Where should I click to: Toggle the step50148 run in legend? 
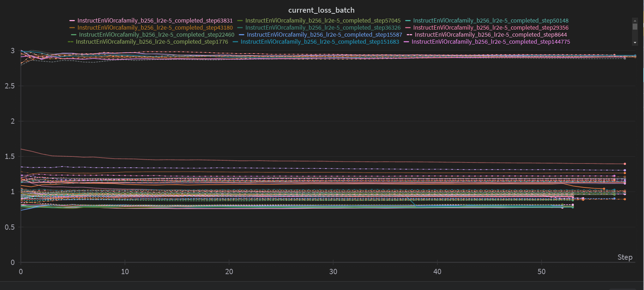click(490, 21)
